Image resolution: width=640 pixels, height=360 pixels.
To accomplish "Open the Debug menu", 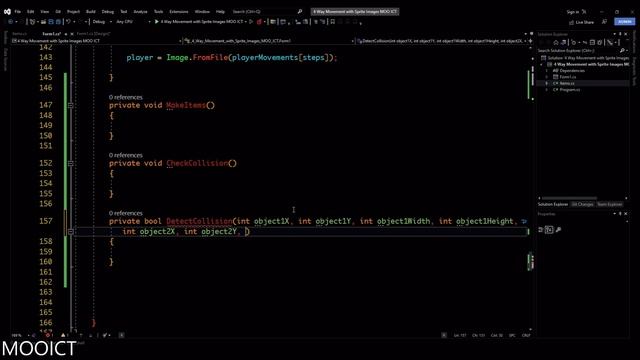I will (108, 12).
